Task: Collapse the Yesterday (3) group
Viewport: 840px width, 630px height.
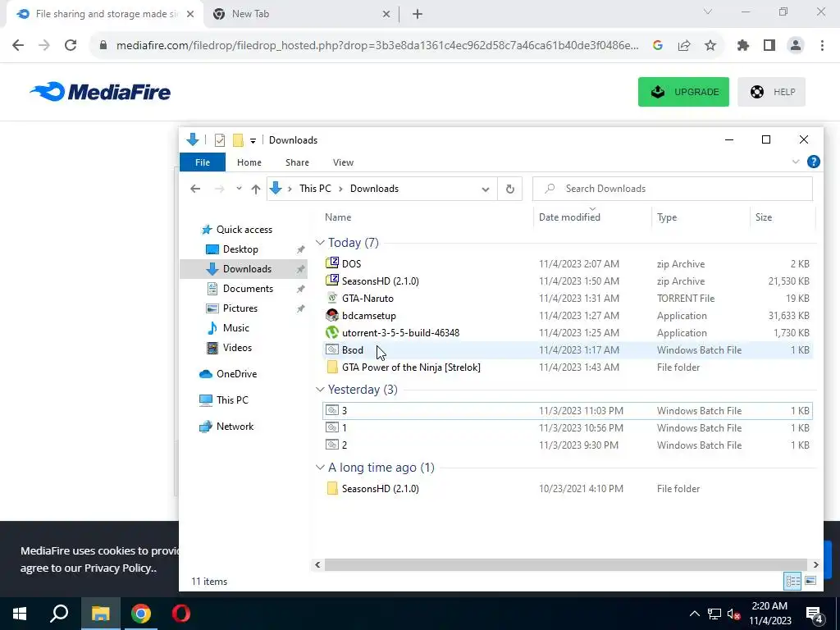Action: 321,390
